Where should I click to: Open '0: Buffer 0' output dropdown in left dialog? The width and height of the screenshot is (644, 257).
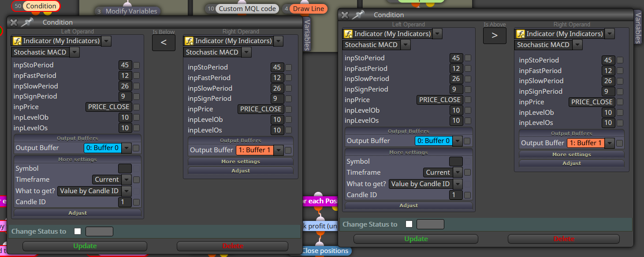(x=126, y=148)
